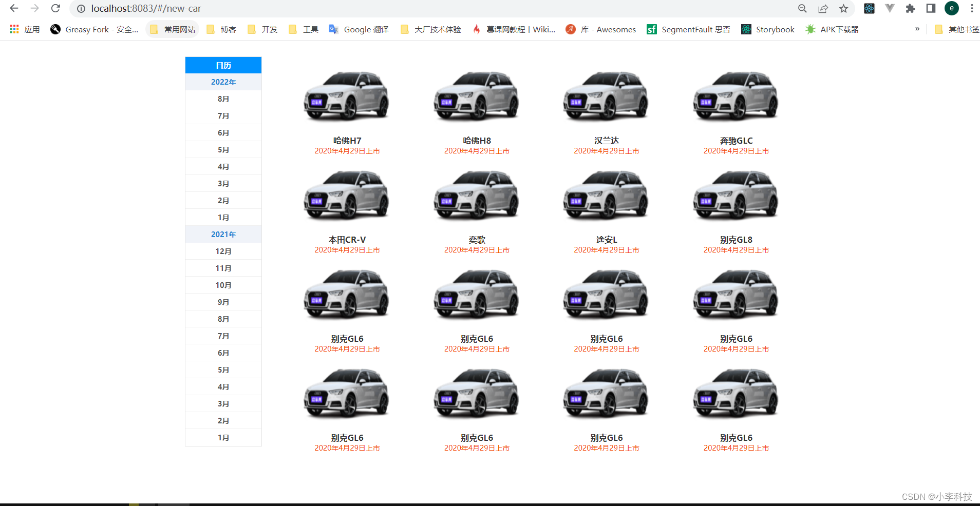Click the site info icon in address bar
Image resolution: width=980 pixels, height=506 pixels.
(81, 9)
